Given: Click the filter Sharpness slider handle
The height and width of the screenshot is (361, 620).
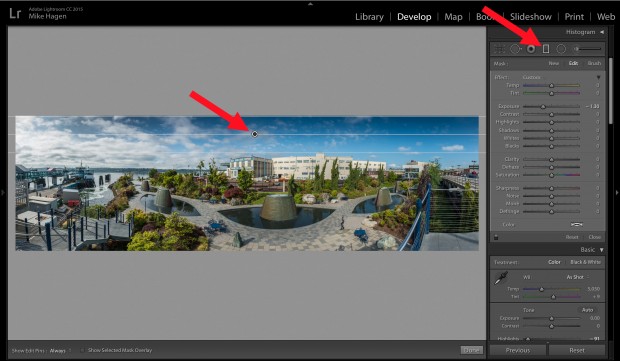Looking at the screenshot, I should click(x=552, y=189).
